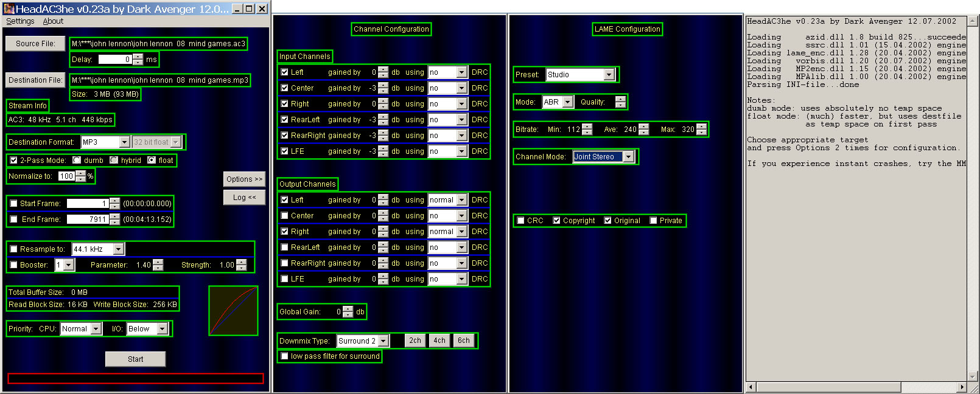Select the hybrid 2-pass mode option
Viewport: 980px width, 394px height.
[114, 161]
